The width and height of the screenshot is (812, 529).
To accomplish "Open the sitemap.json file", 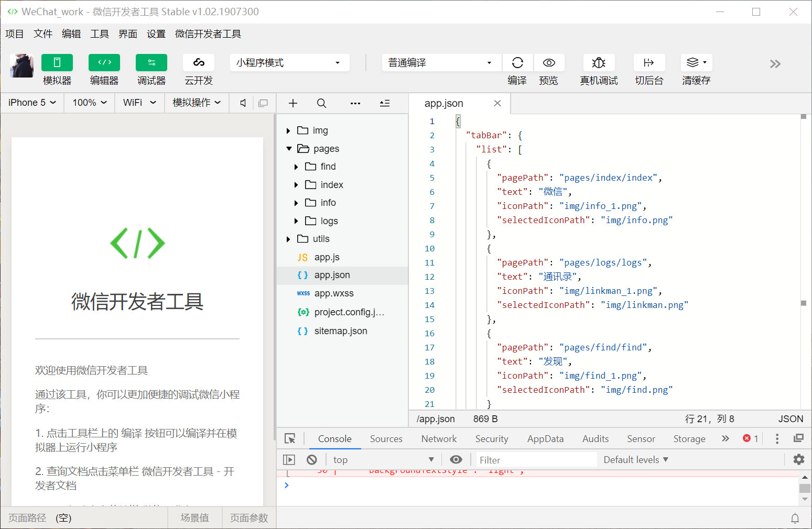I will click(342, 331).
